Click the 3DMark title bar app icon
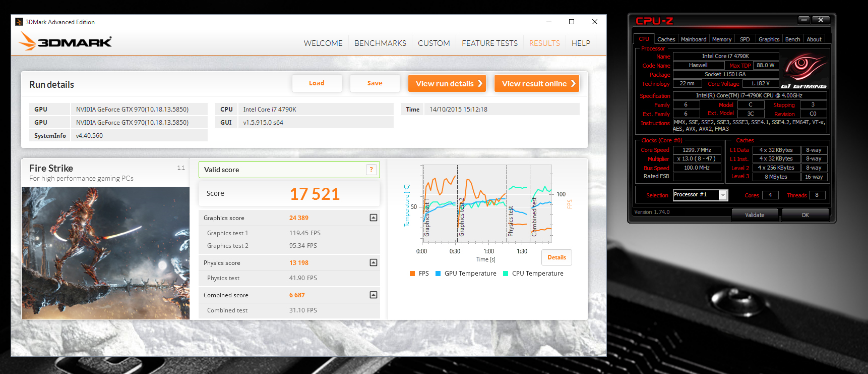This screenshot has height=374, width=868. point(19,22)
